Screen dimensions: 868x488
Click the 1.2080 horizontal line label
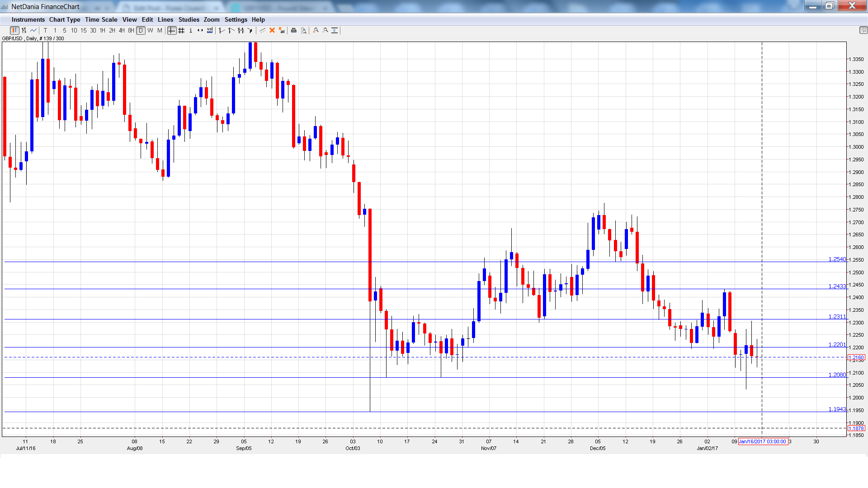click(837, 375)
